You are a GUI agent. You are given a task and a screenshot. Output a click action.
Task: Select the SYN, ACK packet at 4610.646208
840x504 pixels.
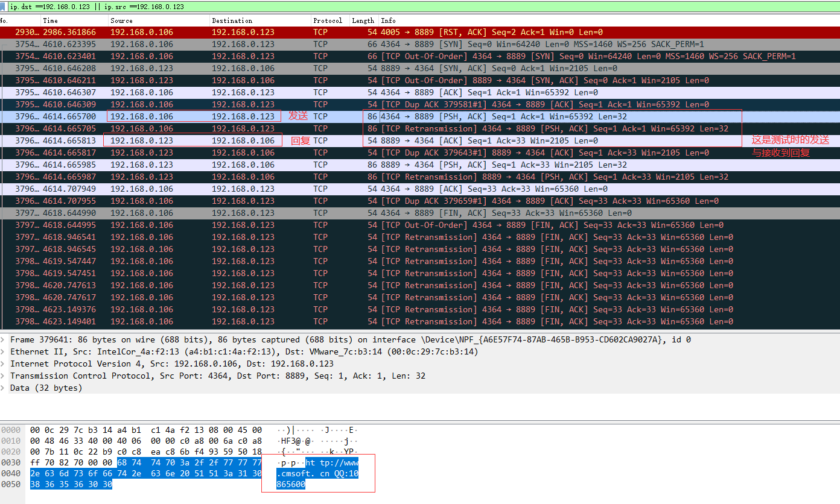(420, 68)
